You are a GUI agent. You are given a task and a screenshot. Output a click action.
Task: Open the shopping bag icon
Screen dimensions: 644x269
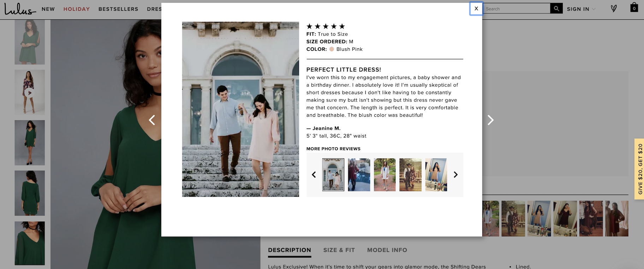click(x=634, y=8)
